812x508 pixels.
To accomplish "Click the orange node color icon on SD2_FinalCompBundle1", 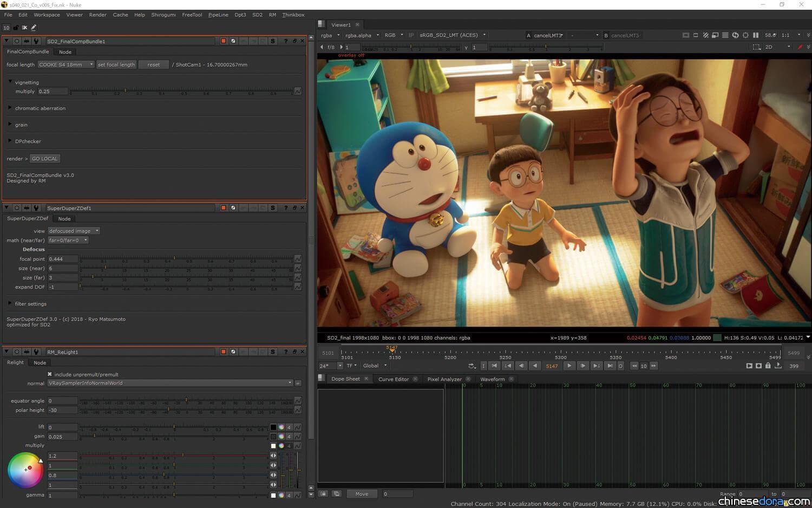I will click(223, 41).
